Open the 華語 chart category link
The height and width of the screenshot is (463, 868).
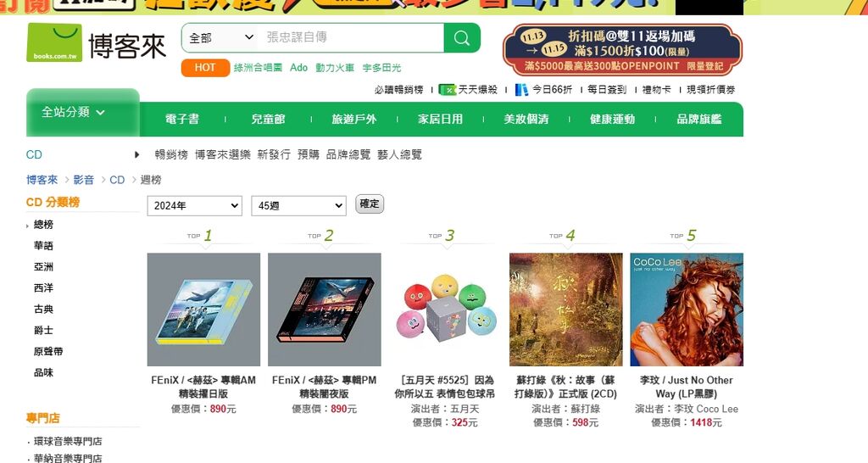coord(43,245)
